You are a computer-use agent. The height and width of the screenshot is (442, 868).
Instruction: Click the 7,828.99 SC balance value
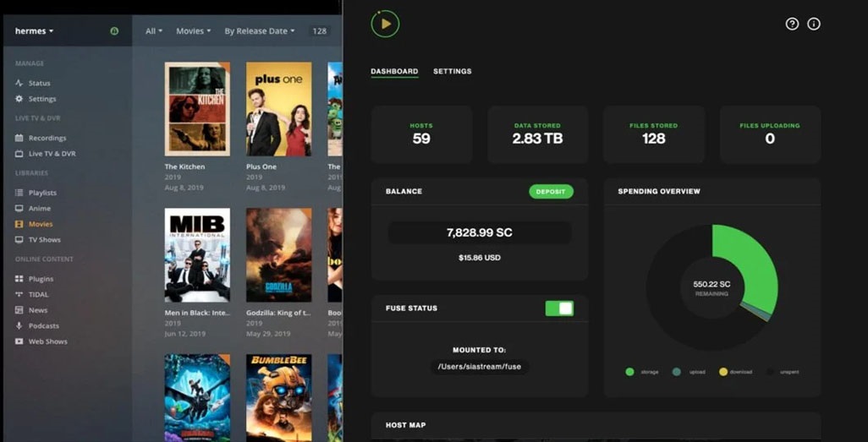(480, 233)
